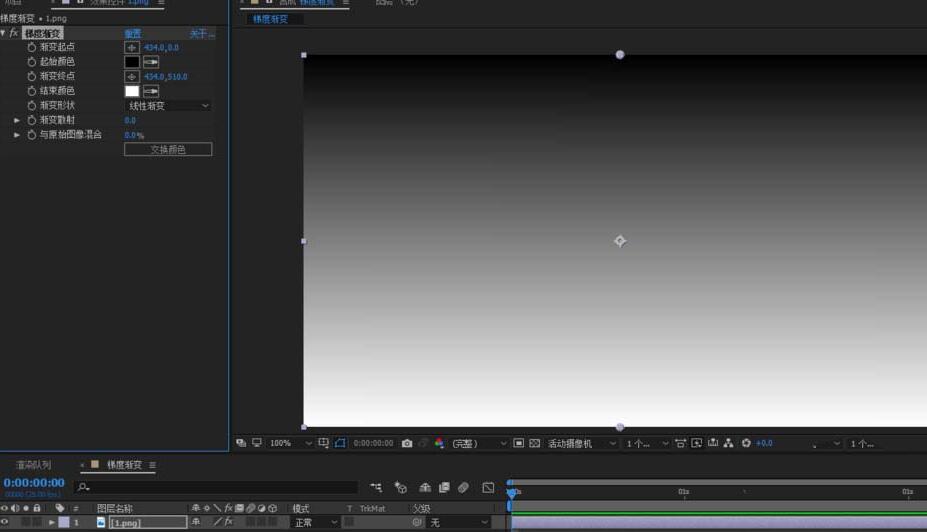Enable motion blur icon in timeline
The image size is (927, 532).
point(464,488)
